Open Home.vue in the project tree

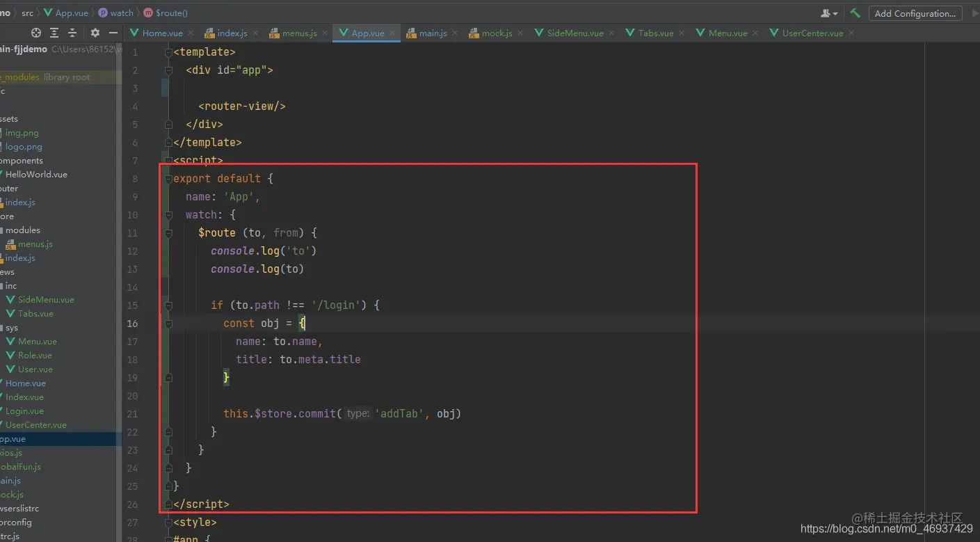point(26,383)
